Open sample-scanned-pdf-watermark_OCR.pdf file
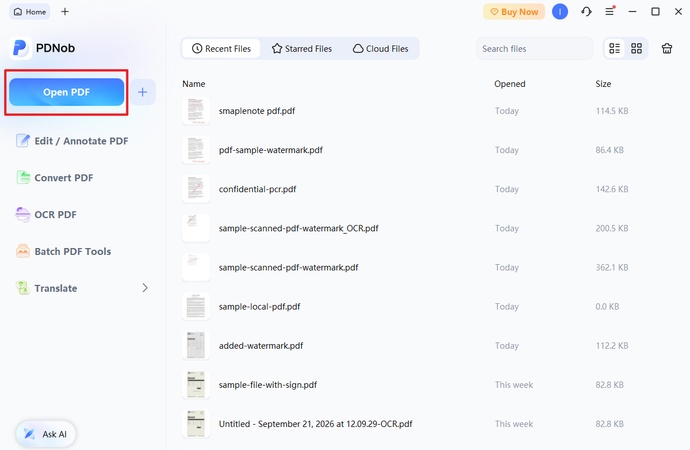 [x=298, y=228]
